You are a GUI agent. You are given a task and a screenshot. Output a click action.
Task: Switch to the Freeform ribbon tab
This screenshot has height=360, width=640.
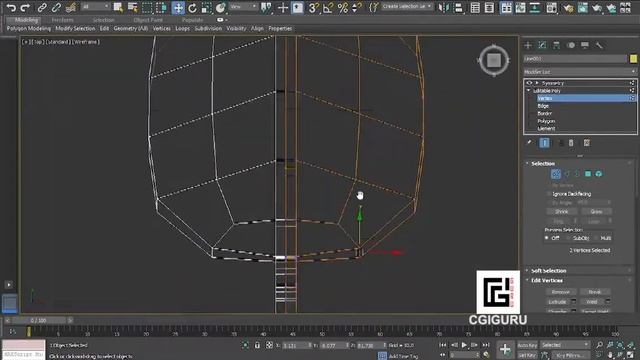coord(62,20)
